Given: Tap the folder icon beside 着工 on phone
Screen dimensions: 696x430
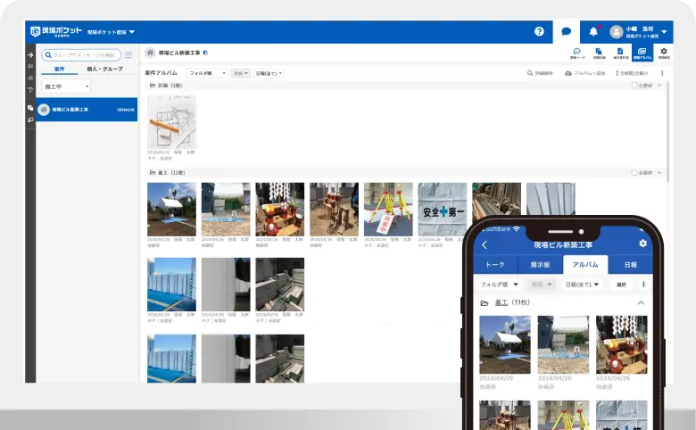Looking at the screenshot, I should coord(484,303).
